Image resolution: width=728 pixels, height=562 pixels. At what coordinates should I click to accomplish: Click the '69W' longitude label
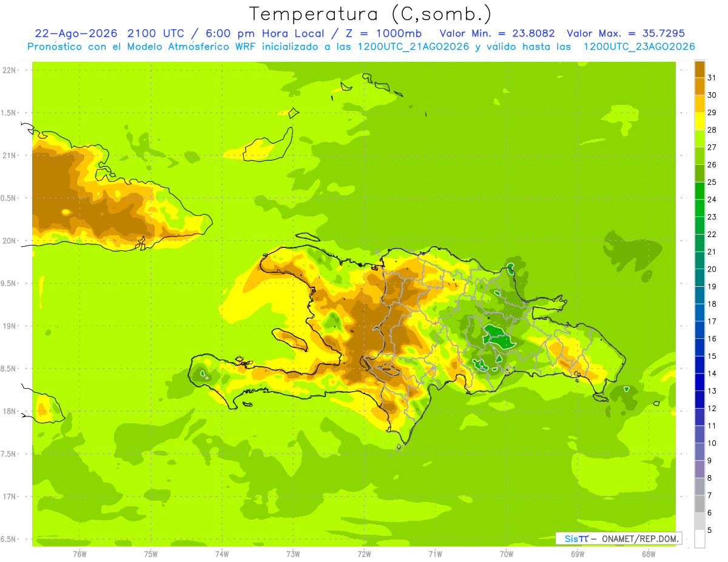click(x=577, y=554)
